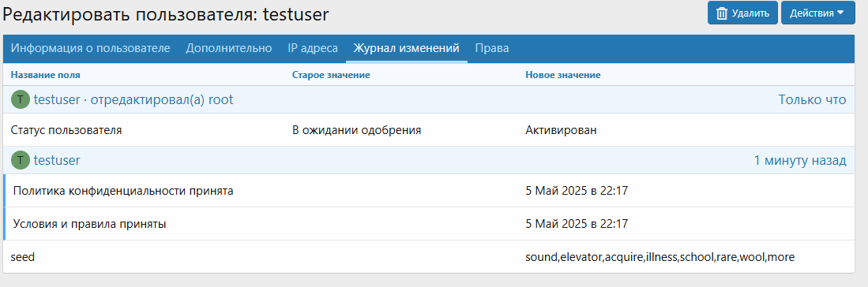Viewport: 868px width, 287px height.
Task: Click the trash icon in Удалить button
Action: click(x=722, y=13)
